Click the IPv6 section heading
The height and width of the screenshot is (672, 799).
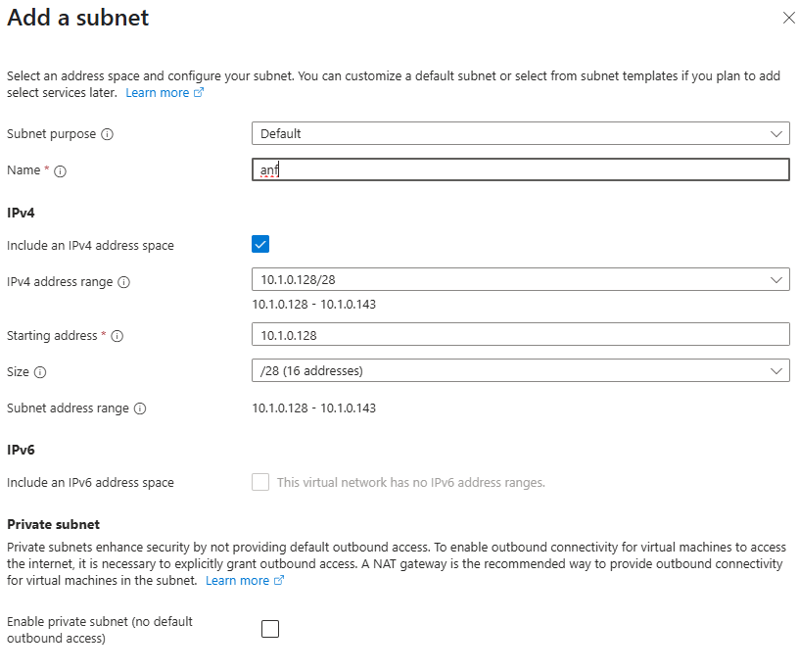coord(22,450)
